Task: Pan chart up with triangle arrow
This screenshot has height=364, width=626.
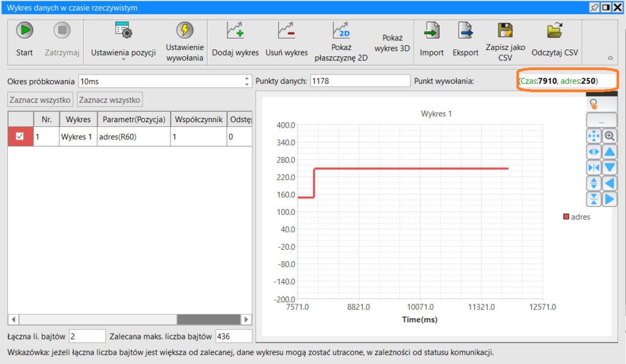Action: (x=609, y=152)
